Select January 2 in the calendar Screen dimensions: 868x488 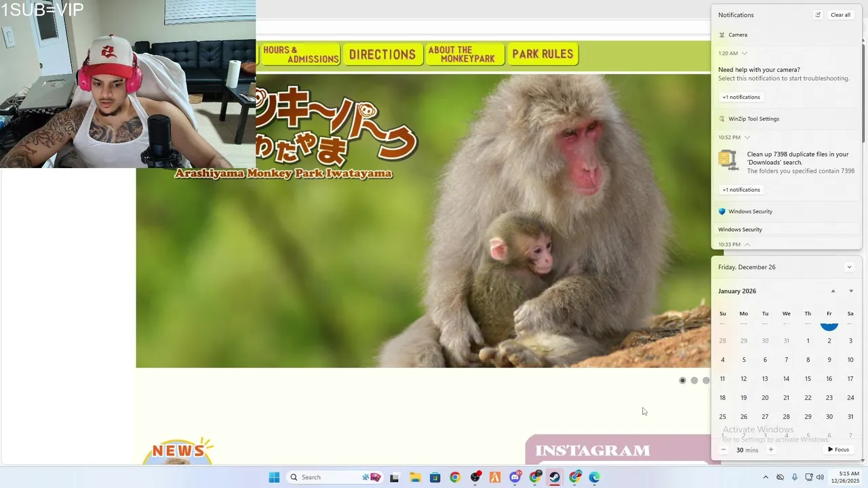tap(829, 341)
